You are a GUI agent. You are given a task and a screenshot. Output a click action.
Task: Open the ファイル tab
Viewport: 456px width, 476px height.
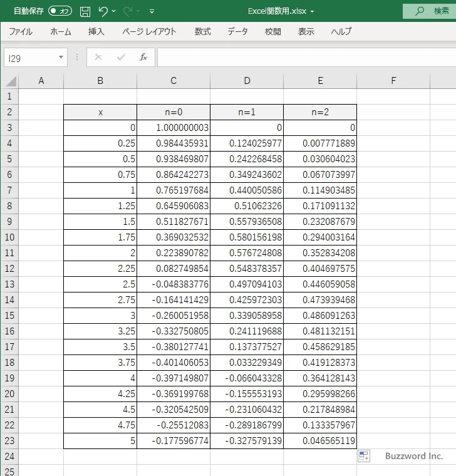click(x=21, y=31)
